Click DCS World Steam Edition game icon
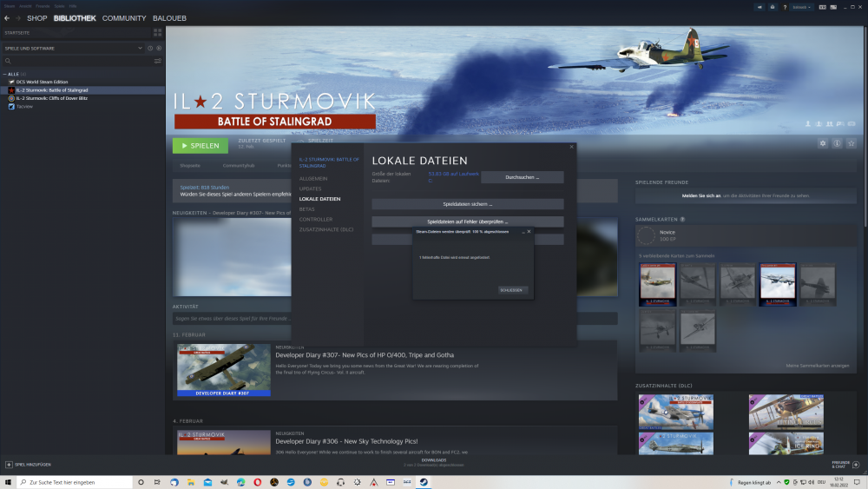This screenshot has width=868, height=489. click(11, 82)
